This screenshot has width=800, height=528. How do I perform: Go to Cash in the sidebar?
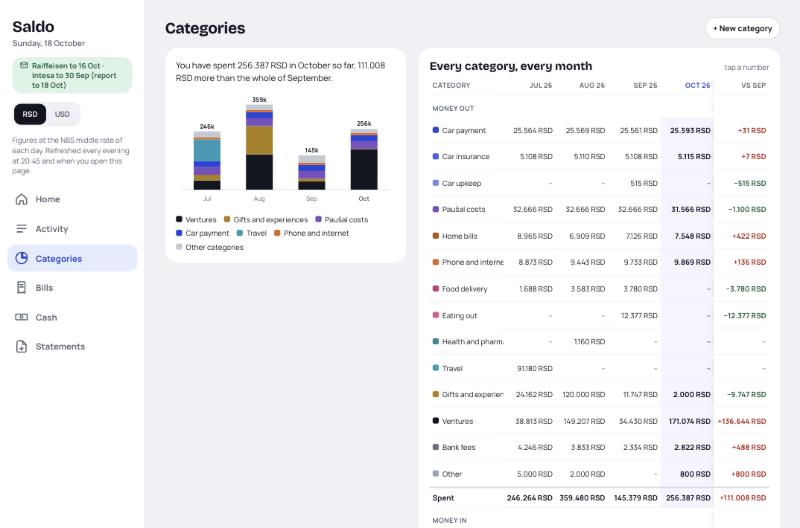pos(72,317)
